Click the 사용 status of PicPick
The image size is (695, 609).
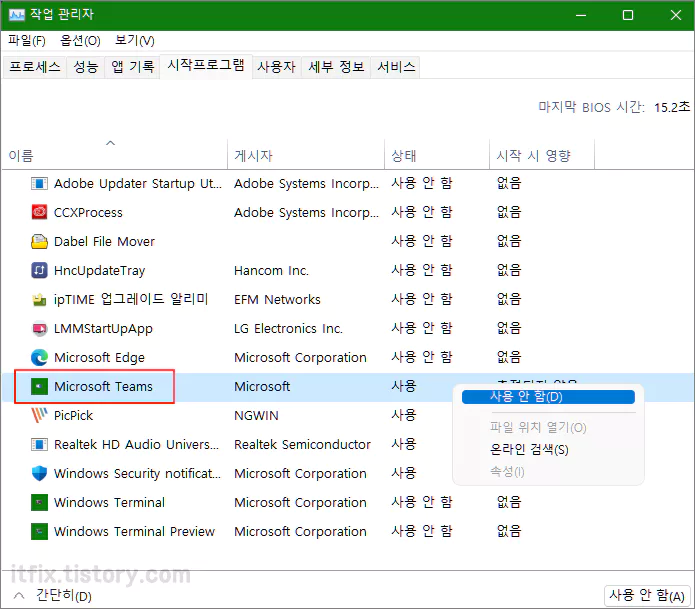click(404, 415)
